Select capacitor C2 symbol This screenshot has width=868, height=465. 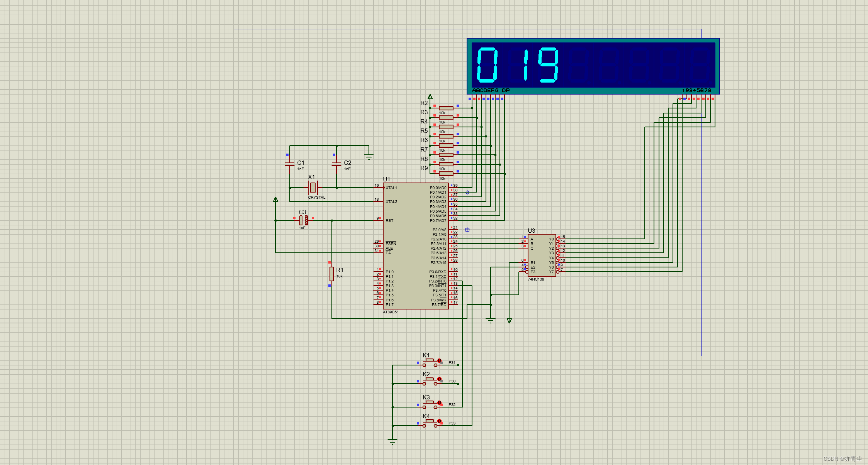coord(336,164)
